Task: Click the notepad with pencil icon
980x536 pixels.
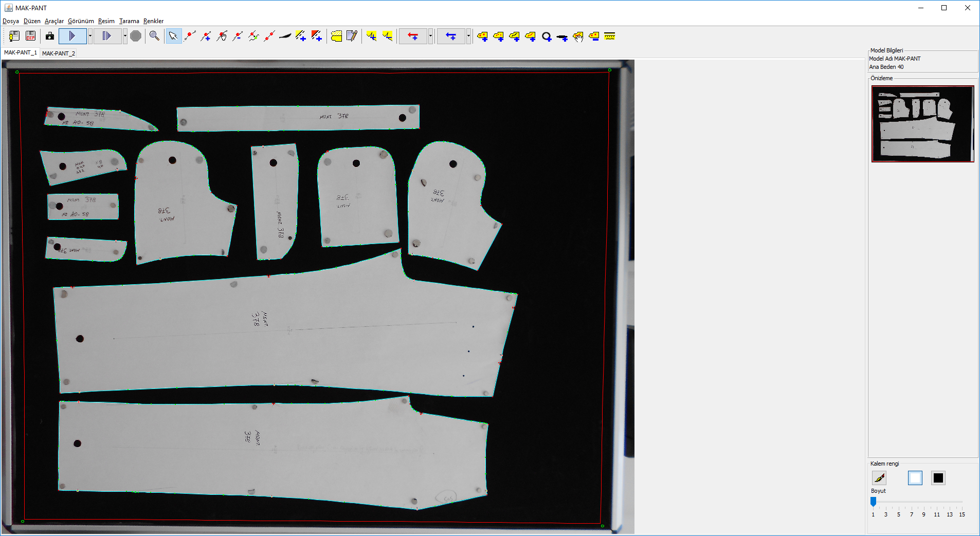Action: coord(352,36)
